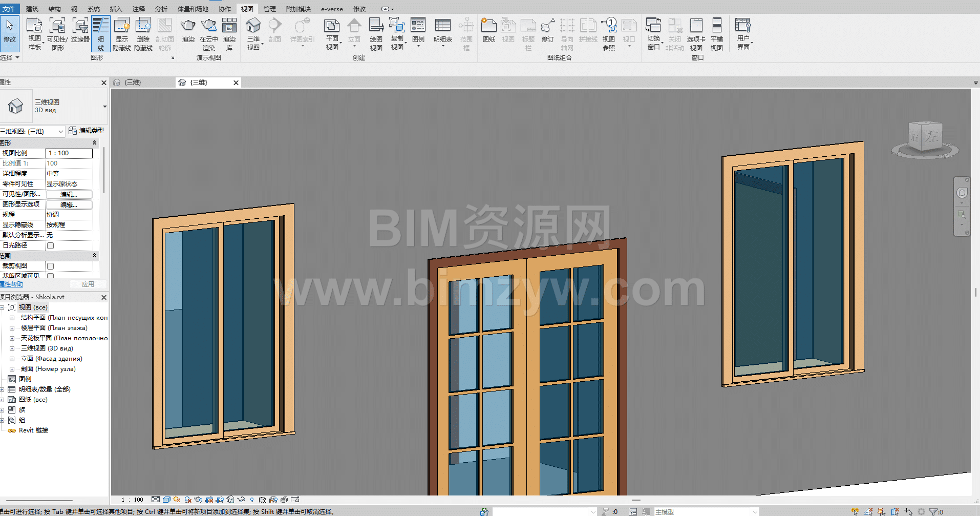Expand 天花板平面 tree node
The image size is (980, 516).
pos(12,338)
